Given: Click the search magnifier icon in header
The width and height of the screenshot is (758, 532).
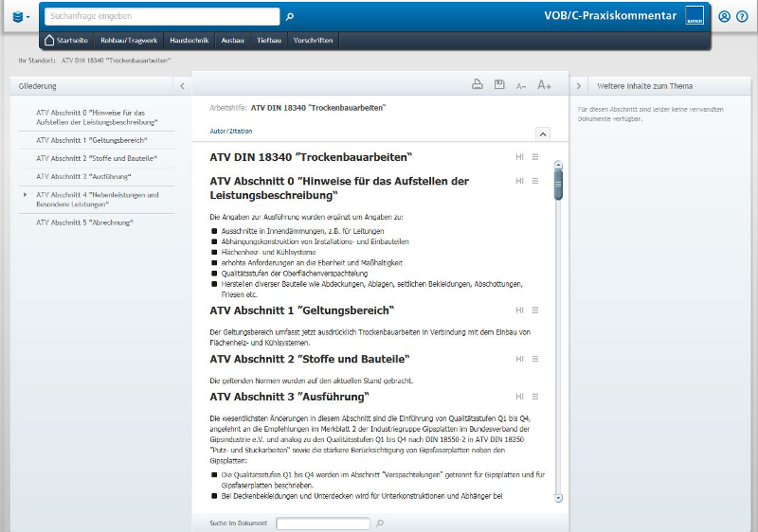Looking at the screenshot, I should click(x=290, y=16).
